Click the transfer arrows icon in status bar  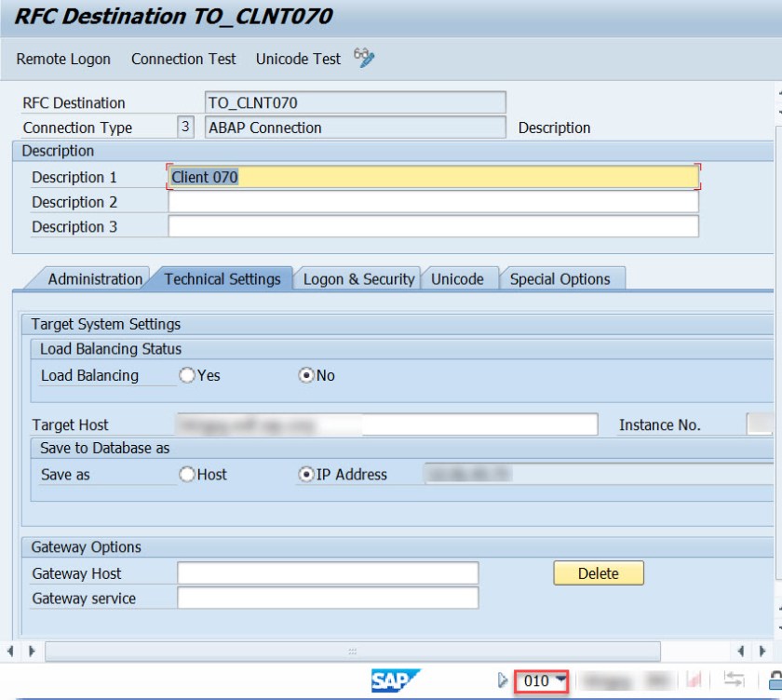(734, 680)
